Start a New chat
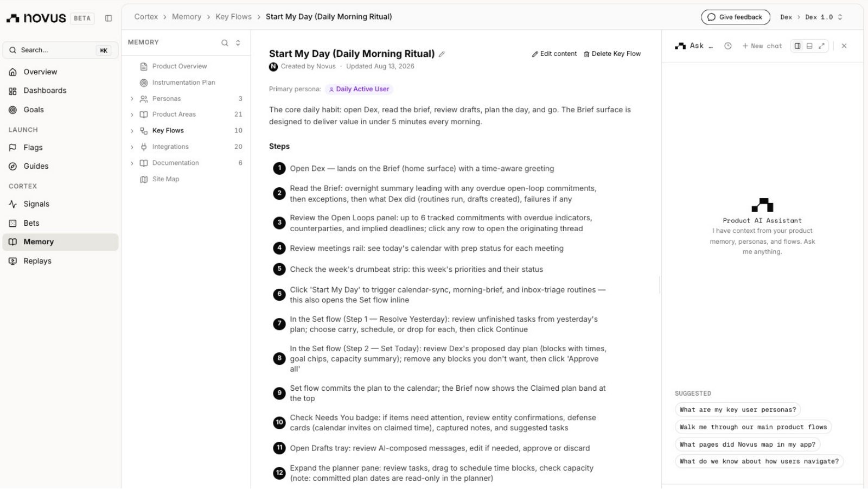This screenshot has width=868, height=489. pos(762,46)
